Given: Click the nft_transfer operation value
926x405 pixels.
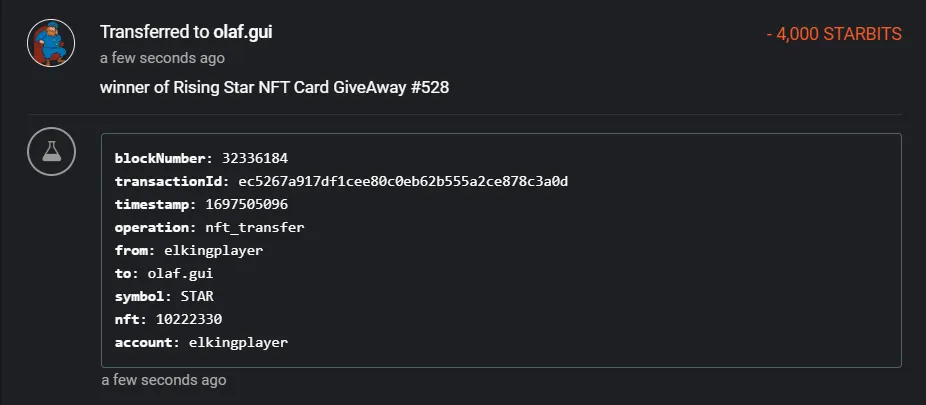Looking at the screenshot, I should [260, 227].
